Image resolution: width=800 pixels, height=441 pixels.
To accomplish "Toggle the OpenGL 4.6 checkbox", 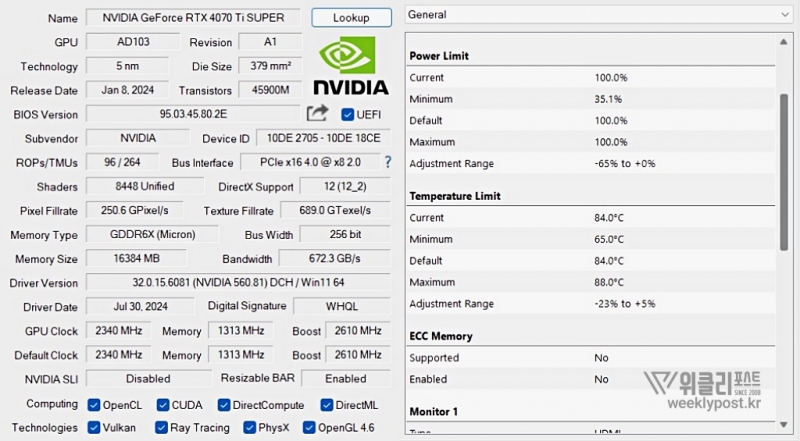I will tap(309, 428).
